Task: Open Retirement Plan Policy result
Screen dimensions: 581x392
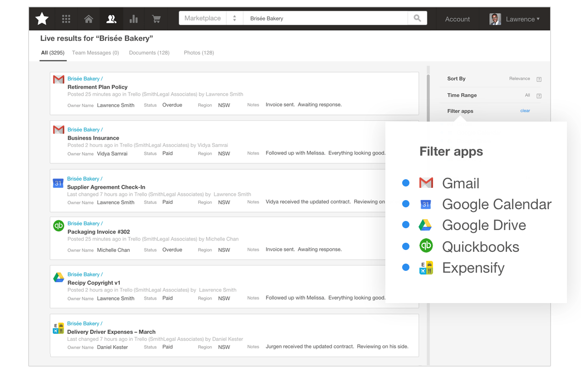Action: tap(98, 87)
